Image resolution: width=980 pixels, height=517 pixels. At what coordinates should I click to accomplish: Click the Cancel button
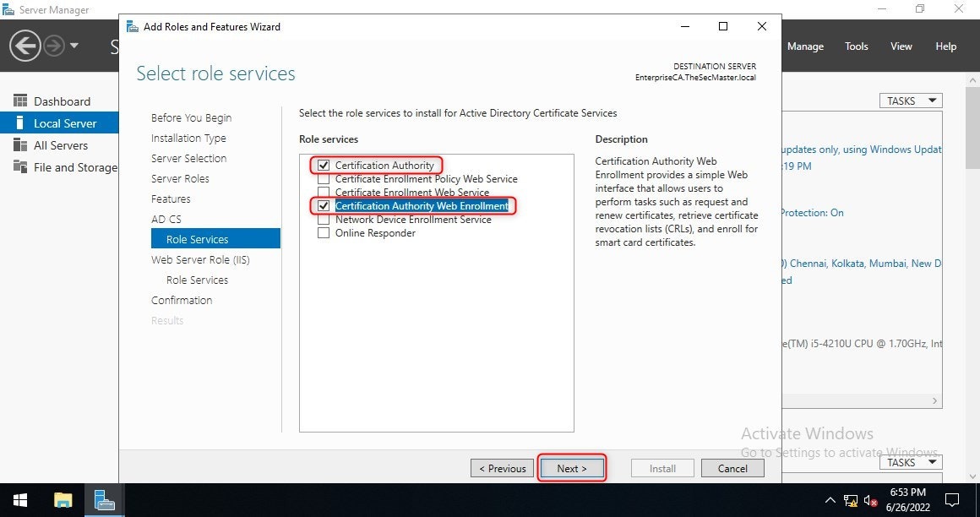pyautogui.click(x=732, y=468)
